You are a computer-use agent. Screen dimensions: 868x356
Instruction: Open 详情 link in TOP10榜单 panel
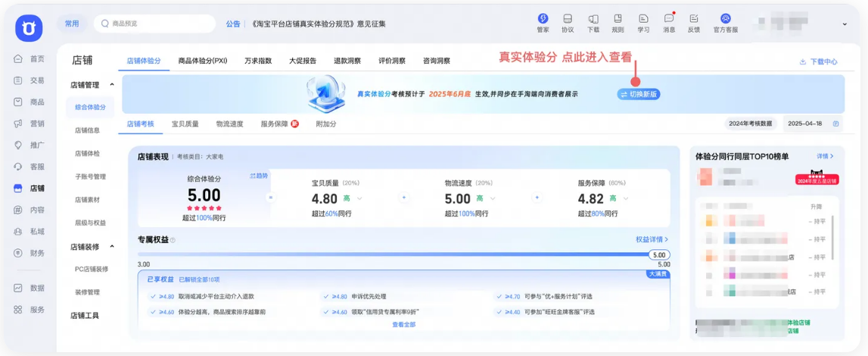(825, 157)
